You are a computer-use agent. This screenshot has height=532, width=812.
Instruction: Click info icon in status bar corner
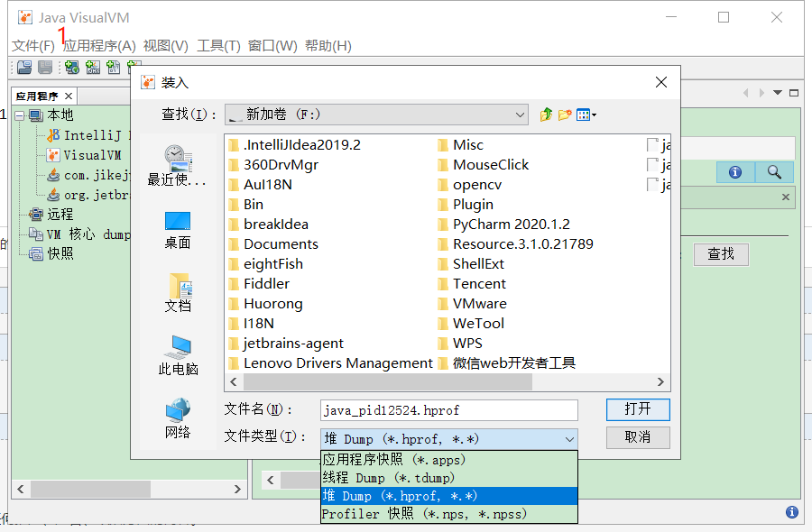pos(792,512)
